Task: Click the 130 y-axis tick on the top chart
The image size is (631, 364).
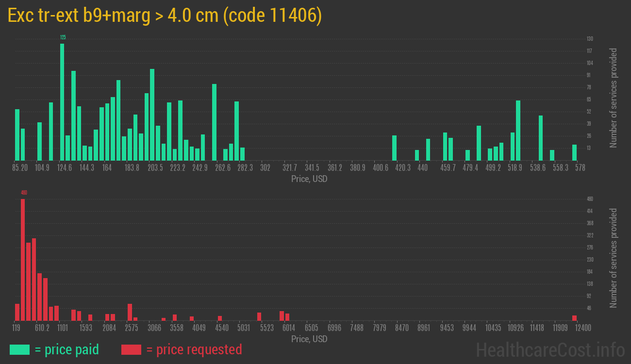Action: (x=590, y=39)
